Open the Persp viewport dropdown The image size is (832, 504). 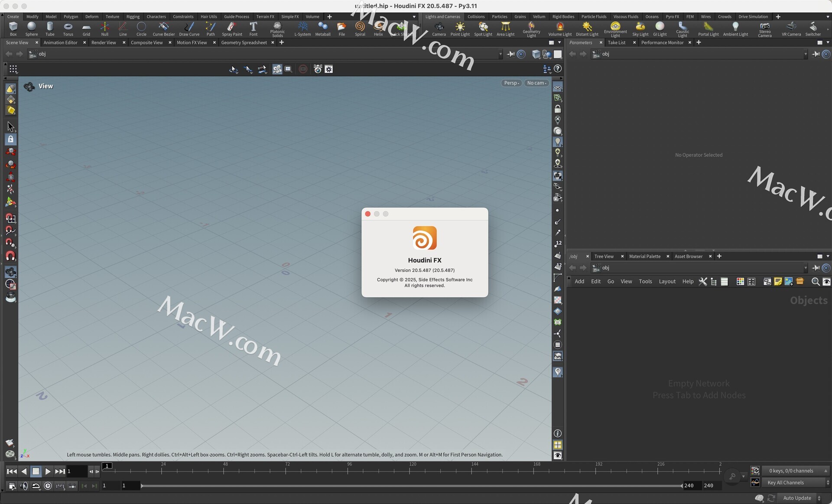[x=511, y=83]
